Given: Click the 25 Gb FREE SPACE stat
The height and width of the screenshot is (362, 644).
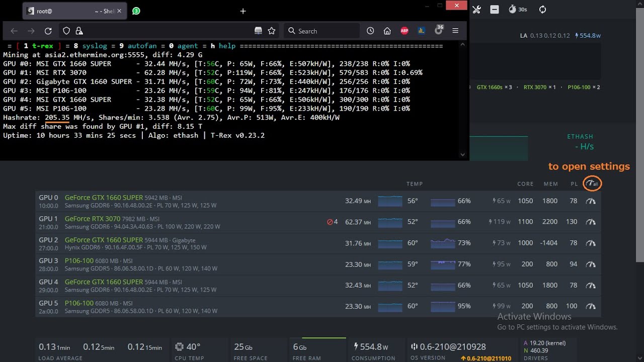Looking at the screenshot, I should point(251,351).
